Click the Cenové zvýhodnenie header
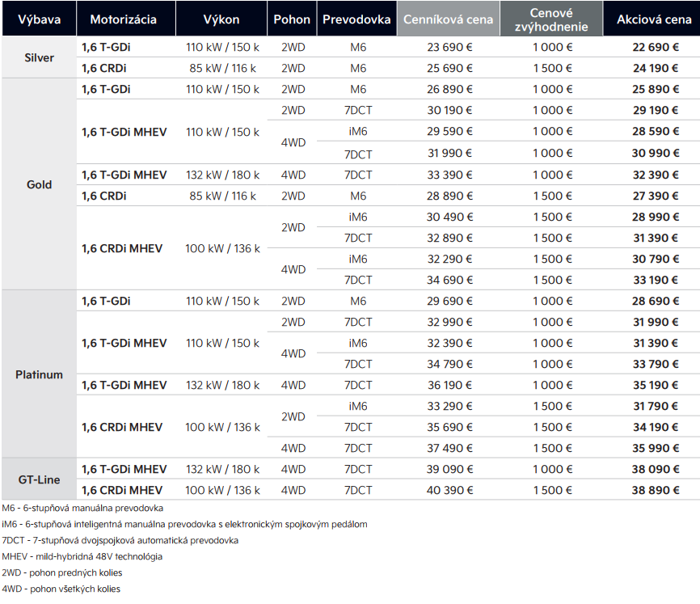Viewport: 700px width, 604px height. [550, 19]
